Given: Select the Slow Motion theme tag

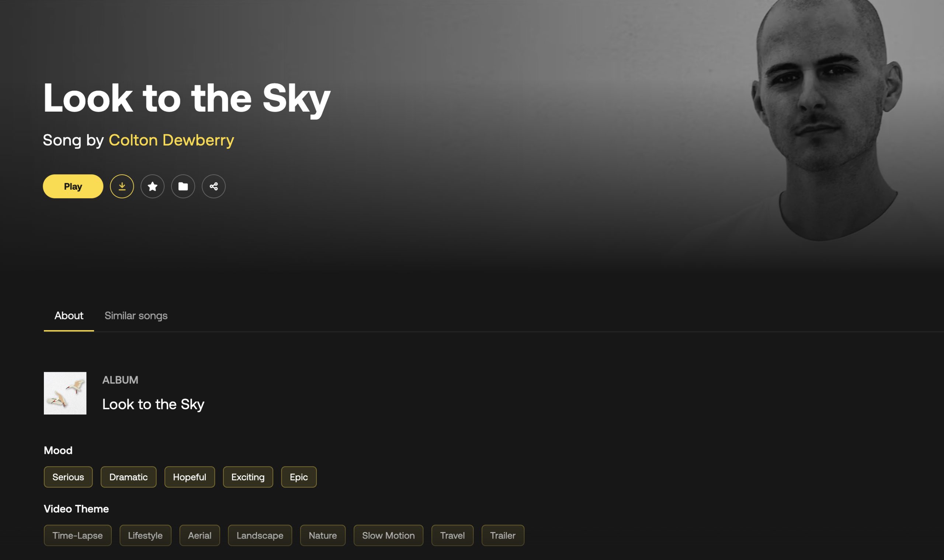Looking at the screenshot, I should coord(388,535).
